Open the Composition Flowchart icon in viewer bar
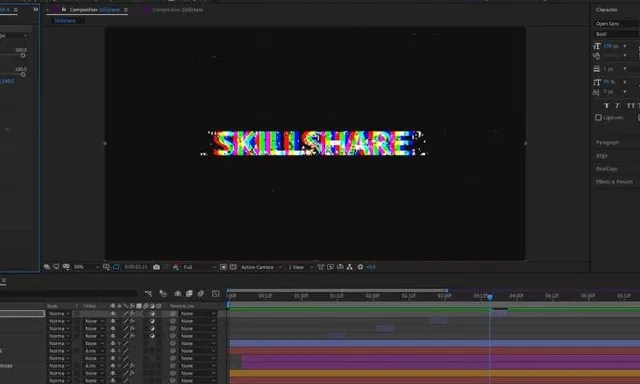The height and width of the screenshot is (384, 640). [350, 267]
